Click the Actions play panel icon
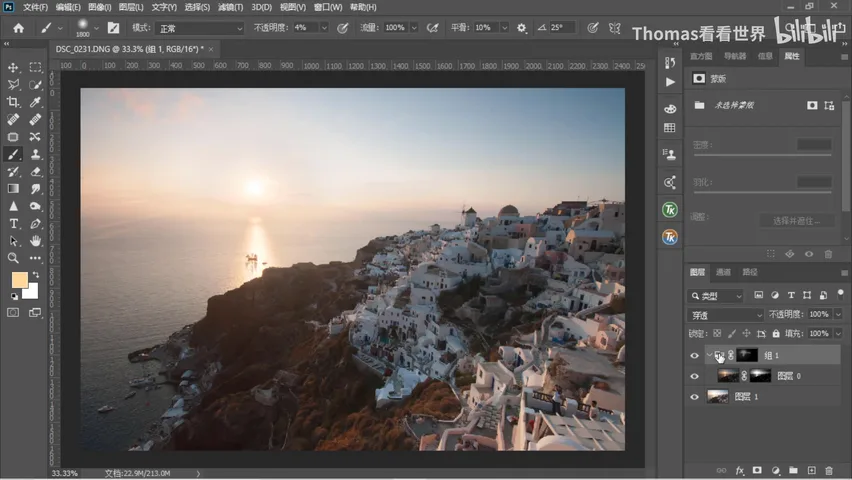 coord(670,82)
